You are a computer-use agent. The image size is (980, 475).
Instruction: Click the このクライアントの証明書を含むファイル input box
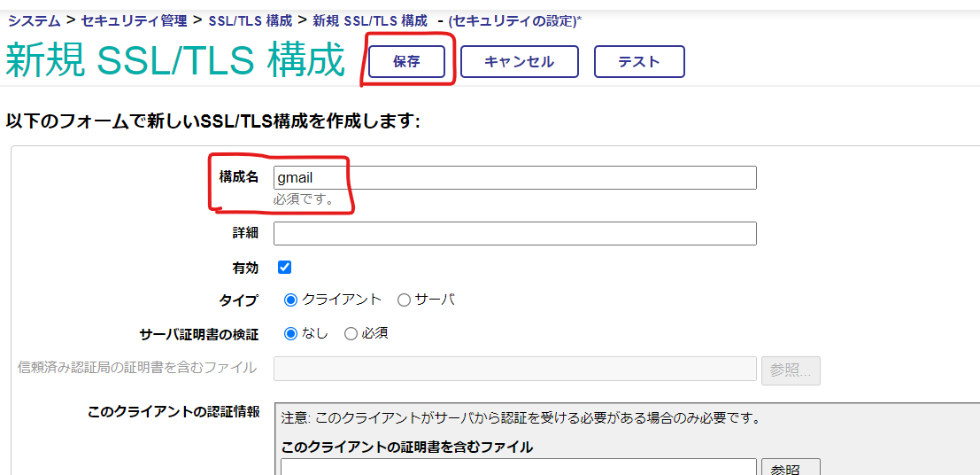(x=514, y=467)
